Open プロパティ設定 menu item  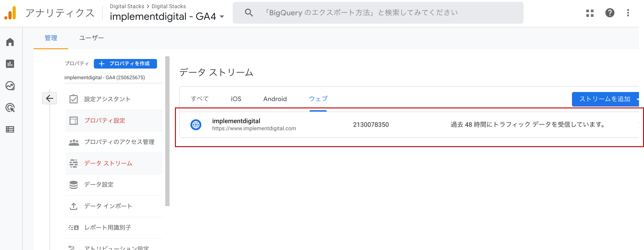tap(114, 120)
